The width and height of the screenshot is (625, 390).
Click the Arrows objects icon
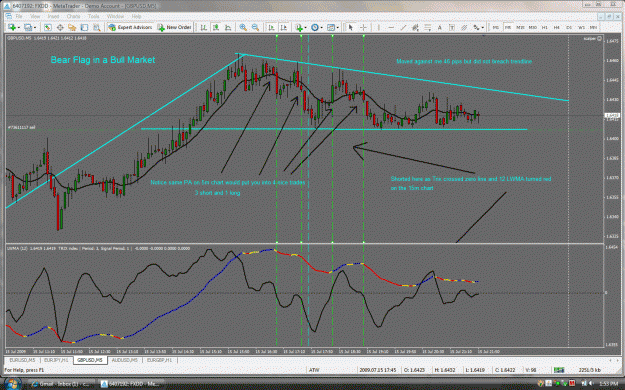476,27
